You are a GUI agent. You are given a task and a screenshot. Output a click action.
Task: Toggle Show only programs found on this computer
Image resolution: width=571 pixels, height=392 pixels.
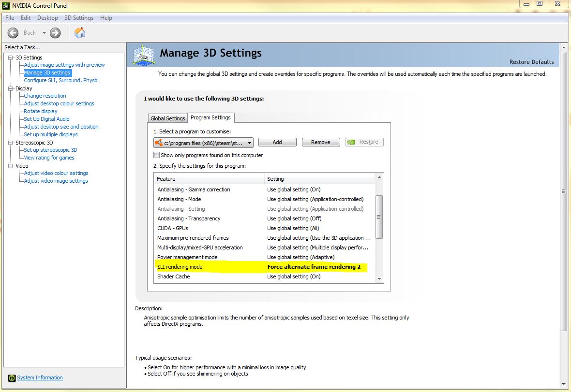pos(157,155)
